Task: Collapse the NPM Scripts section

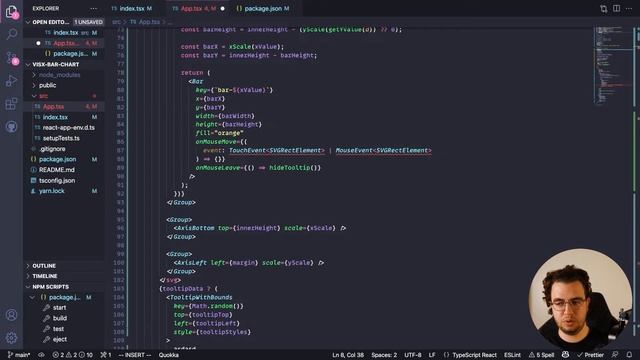Action: pos(50,287)
